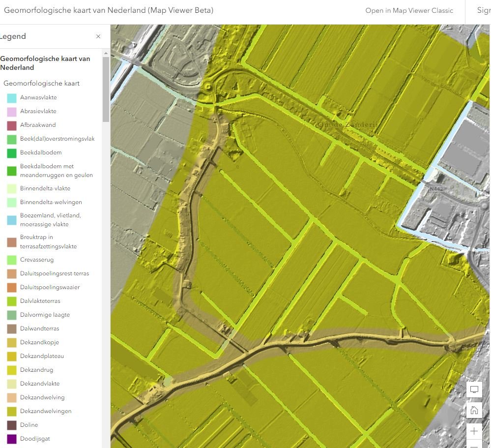Select the Dekzandrug yellow swatch
The width and height of the screenshot is (491, 448).
(x=12, y=370)
